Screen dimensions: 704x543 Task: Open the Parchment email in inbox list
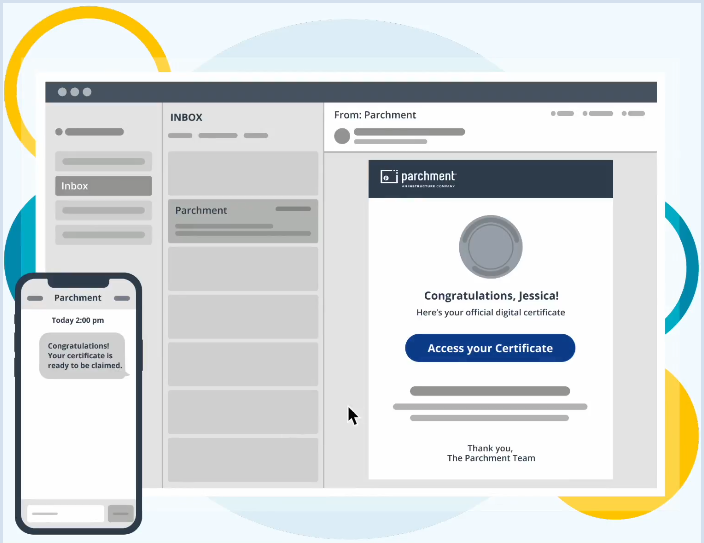tap(243, 221)
